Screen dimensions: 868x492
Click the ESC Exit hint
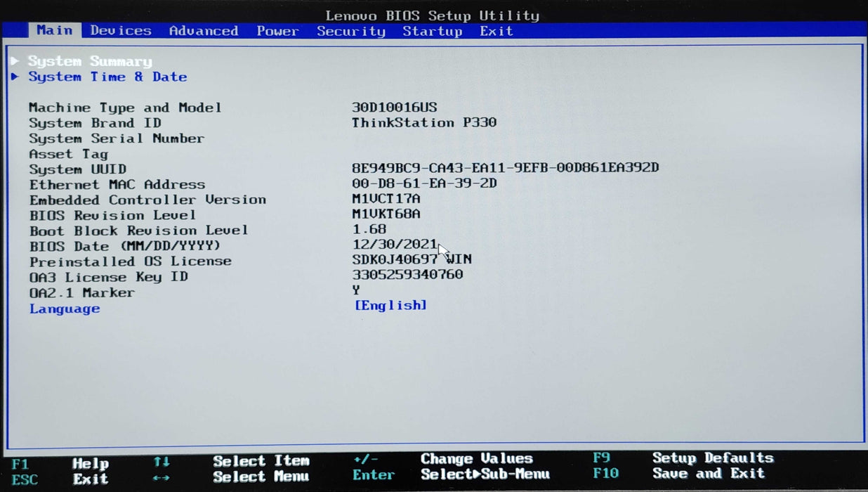coord(60,479)
